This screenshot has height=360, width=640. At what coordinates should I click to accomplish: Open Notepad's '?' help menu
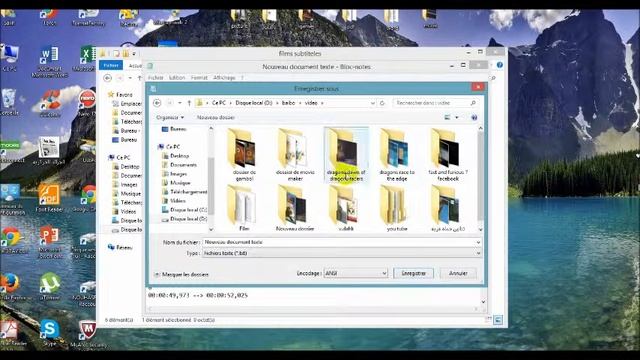(x=242, y=78)
